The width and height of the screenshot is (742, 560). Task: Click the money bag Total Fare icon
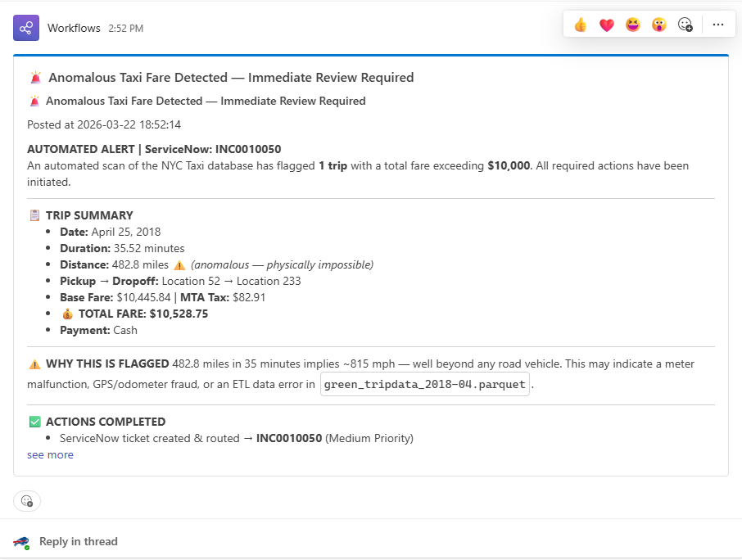point(68,314)
